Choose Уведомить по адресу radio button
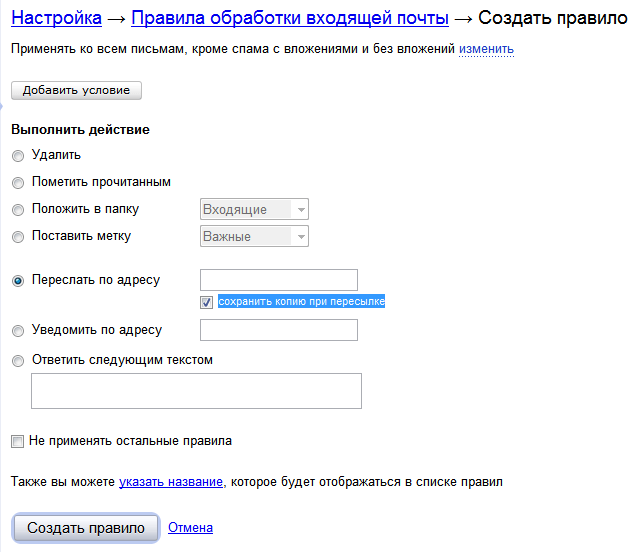Screen dimensions: 633x552 (18, 331)
